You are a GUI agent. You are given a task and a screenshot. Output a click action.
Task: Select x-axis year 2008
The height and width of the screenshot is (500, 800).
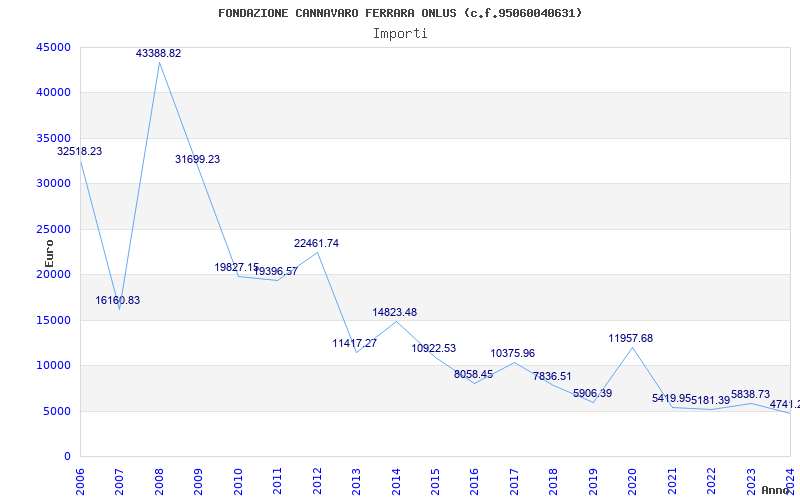tap(159, 482)
